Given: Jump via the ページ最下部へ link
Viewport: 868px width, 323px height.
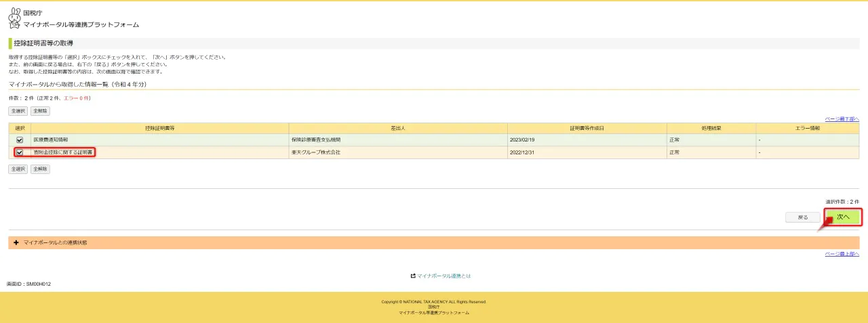Looking at the screenshot, I should coord(842,119).
